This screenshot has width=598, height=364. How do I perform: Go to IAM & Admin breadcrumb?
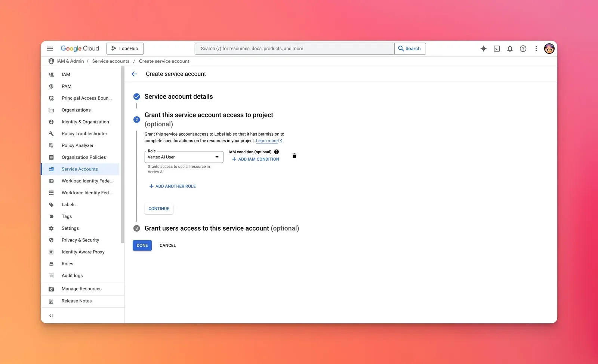[70, 61]
